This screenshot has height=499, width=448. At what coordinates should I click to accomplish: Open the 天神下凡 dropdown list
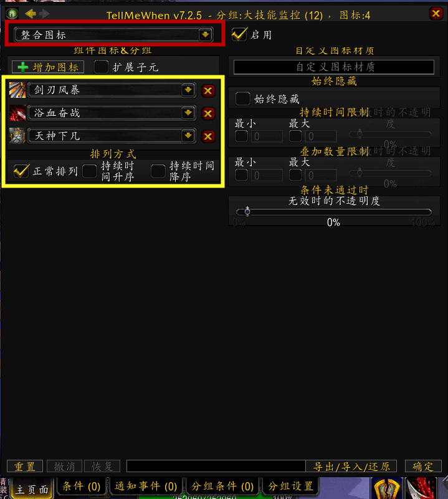(188, 136)
